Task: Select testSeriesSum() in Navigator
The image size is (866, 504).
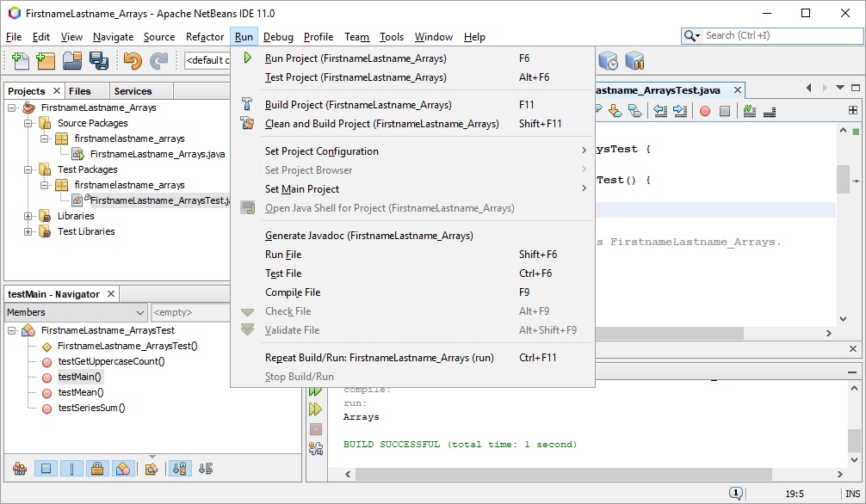Action: coord(92,408)
